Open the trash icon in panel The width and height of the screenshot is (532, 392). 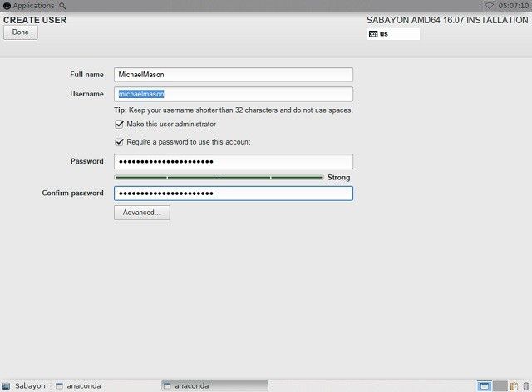click(526, 386)
